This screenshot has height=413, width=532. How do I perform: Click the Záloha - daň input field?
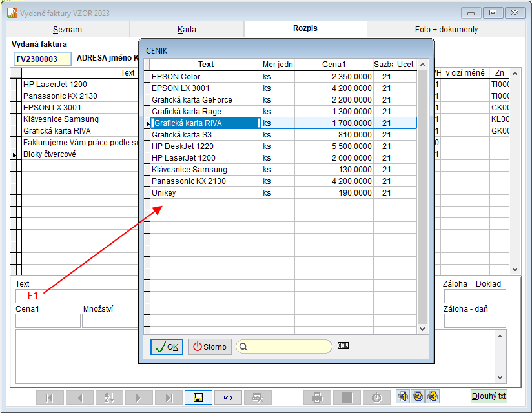coord(475,321)
